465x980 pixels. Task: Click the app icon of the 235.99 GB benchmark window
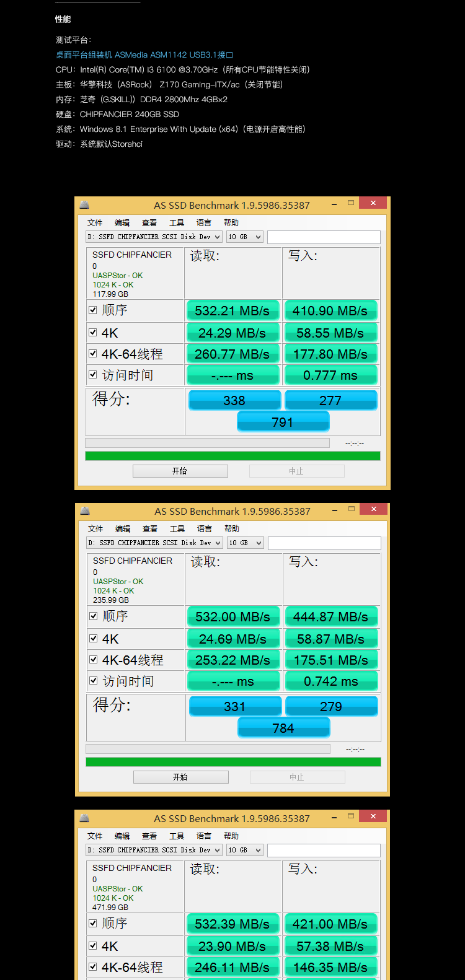pos(85,510)
